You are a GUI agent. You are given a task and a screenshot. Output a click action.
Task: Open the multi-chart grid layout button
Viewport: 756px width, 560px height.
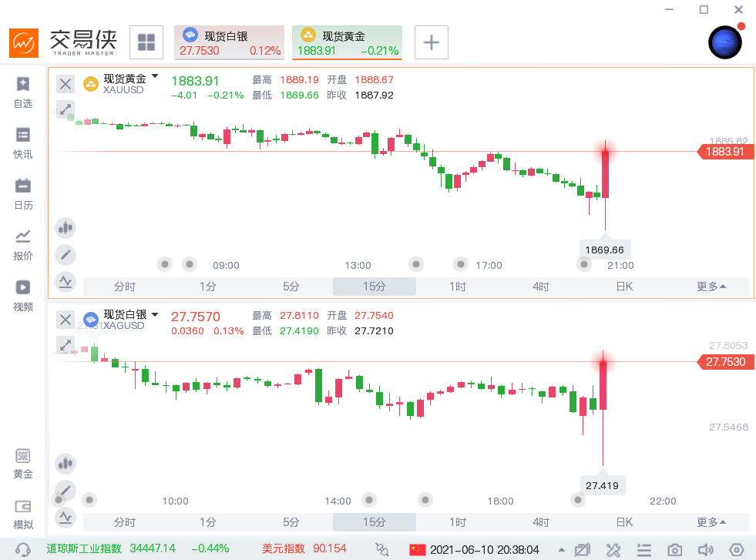(x=146, y=42)
